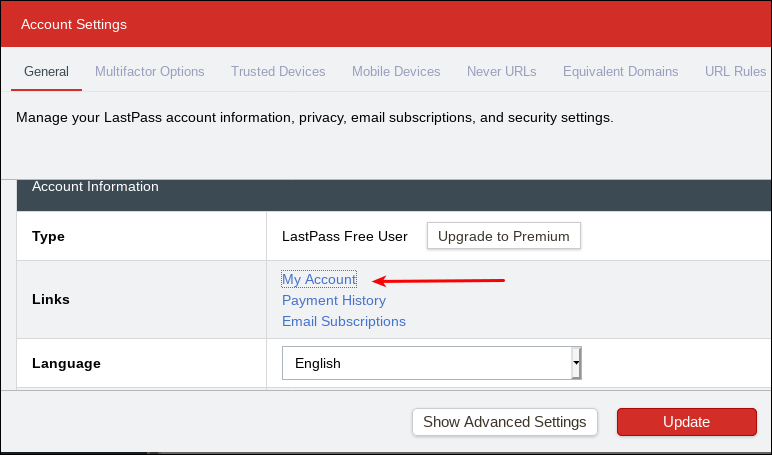This screenshot has height=455, width=772.
Task: View the Equivalent Domains tab
Action: 620,72
